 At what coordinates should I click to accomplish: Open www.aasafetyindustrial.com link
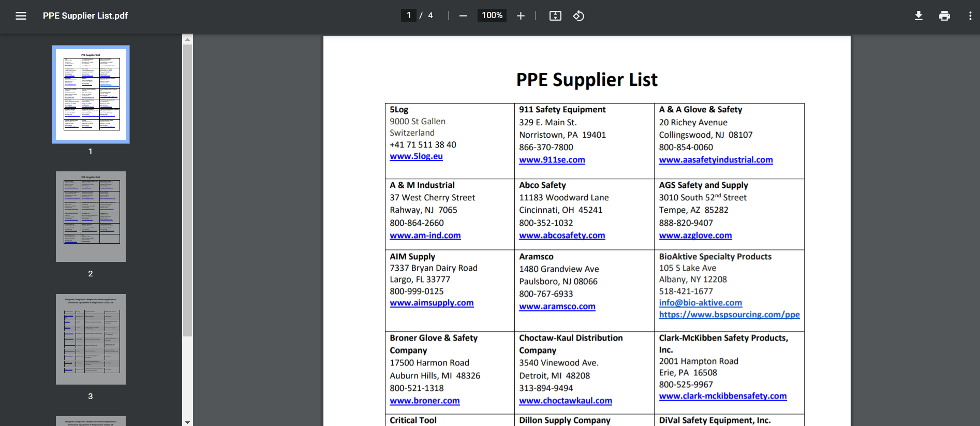tap(716, 160)
